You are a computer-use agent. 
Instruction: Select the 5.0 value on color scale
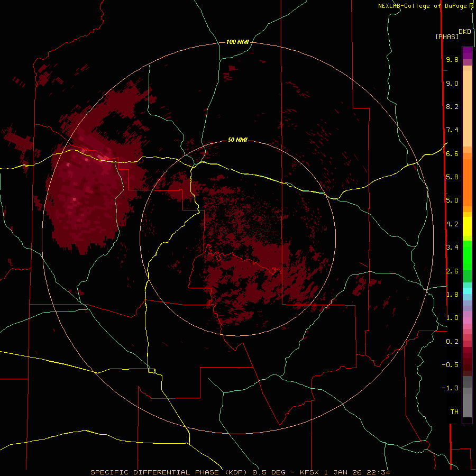coord(452,200)
